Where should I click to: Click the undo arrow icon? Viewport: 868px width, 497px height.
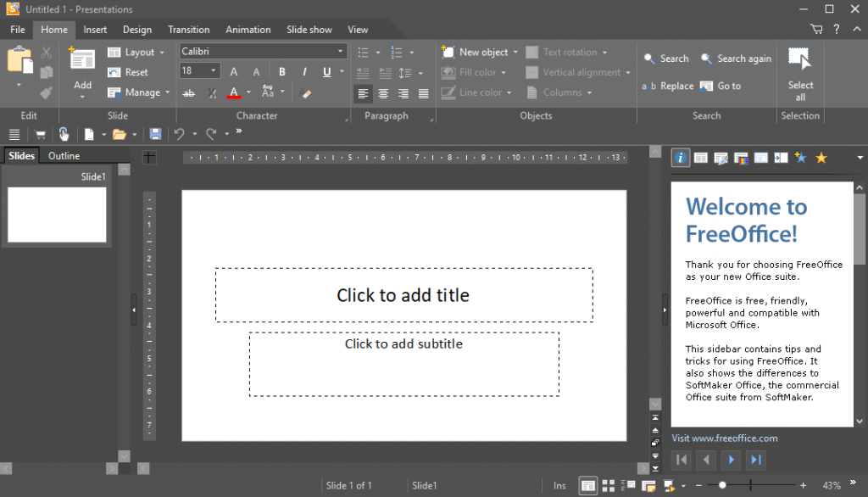click(x=180, y=134)
